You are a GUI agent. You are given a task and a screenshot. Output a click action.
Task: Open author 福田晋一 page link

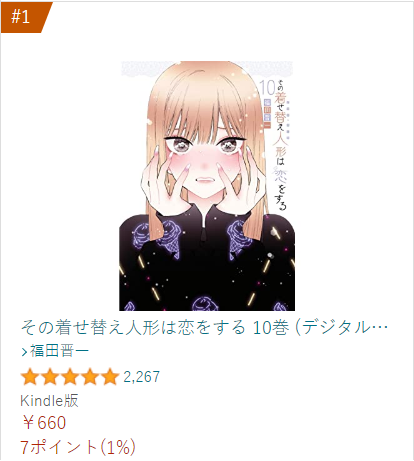pyautogui.click(x=59, y=351)
